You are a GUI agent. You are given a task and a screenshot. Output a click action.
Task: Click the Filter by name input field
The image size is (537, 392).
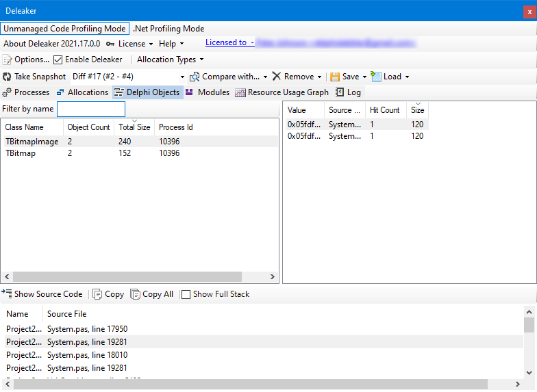91,109
